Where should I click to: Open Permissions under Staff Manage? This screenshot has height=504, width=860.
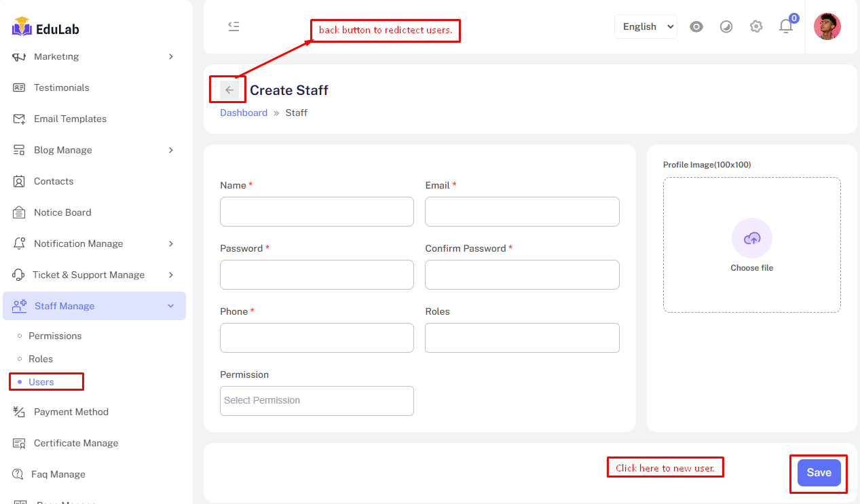[x=55, y=336]
